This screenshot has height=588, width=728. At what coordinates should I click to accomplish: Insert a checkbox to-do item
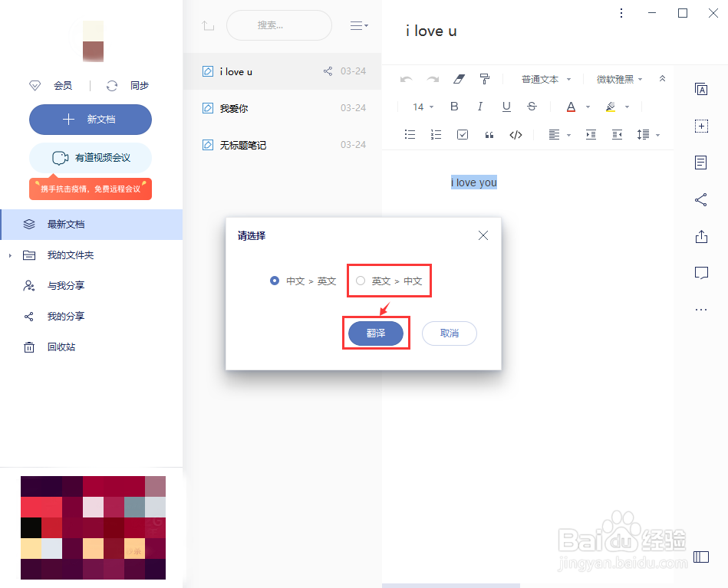pos(463,135)
